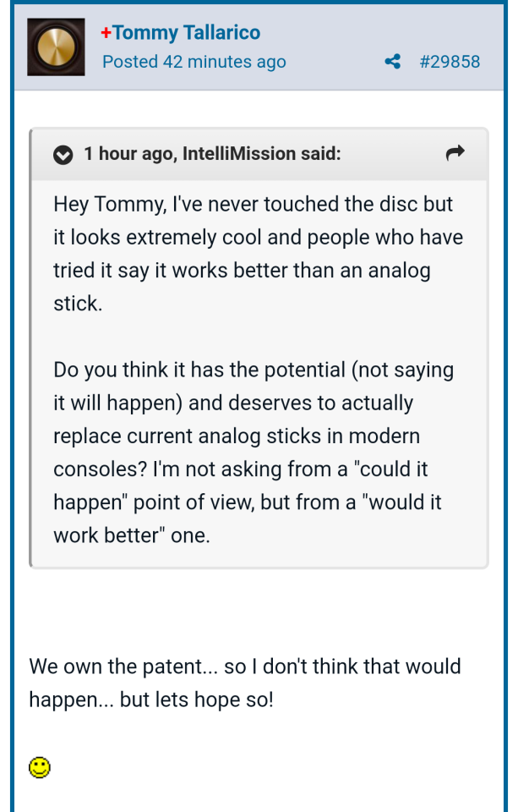Open the Tommy Tallarico profile link
This screenshot has height=812, width=518.
pos(186,33)
